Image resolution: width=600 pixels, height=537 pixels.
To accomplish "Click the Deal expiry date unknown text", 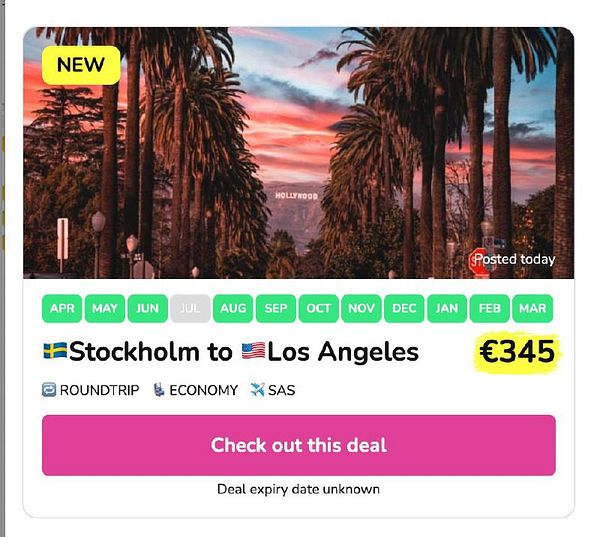I will [298, 489].
